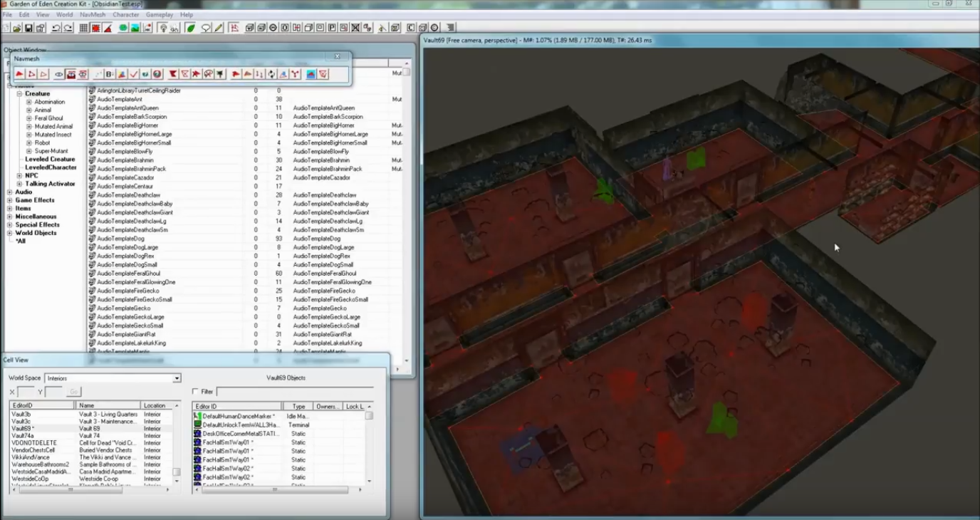The height and width of the screenshot is (520, 980).
Task: Click the crossed-out box icon in the main toolbar
Action: [355, 28]
